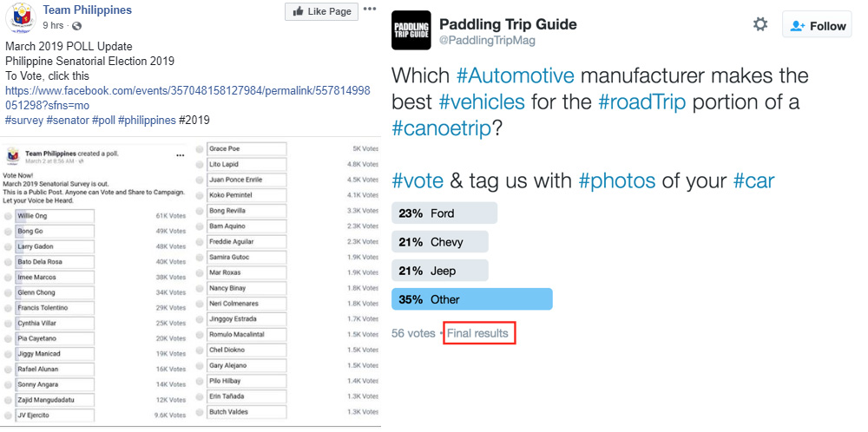Click the 23% Ford poll result bar
The image size is (868, 432).
pos(444,213)
